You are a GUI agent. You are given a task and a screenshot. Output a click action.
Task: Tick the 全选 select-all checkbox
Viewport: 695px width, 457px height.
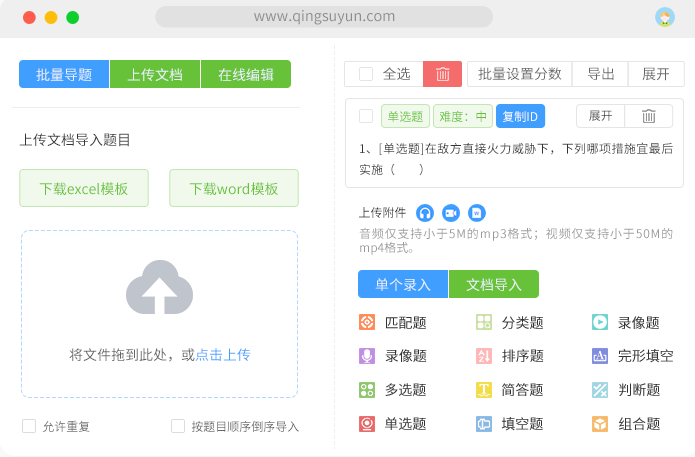[366, 74]
